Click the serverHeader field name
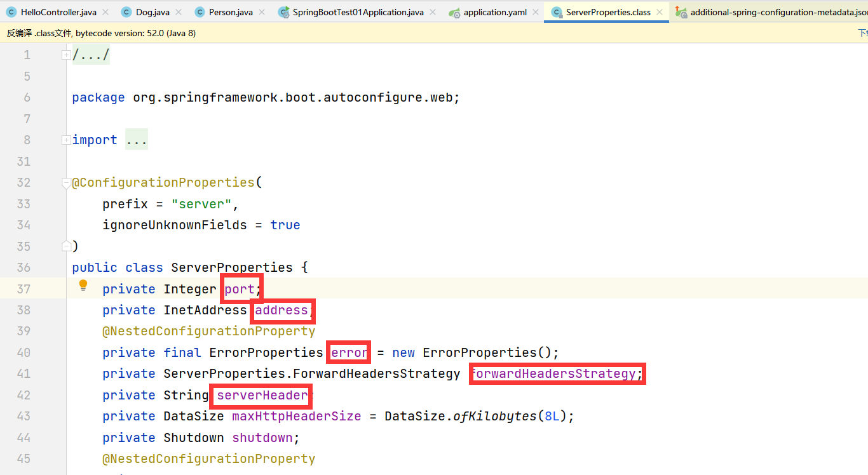The image size is (868, 475). [x=262, y=395]
